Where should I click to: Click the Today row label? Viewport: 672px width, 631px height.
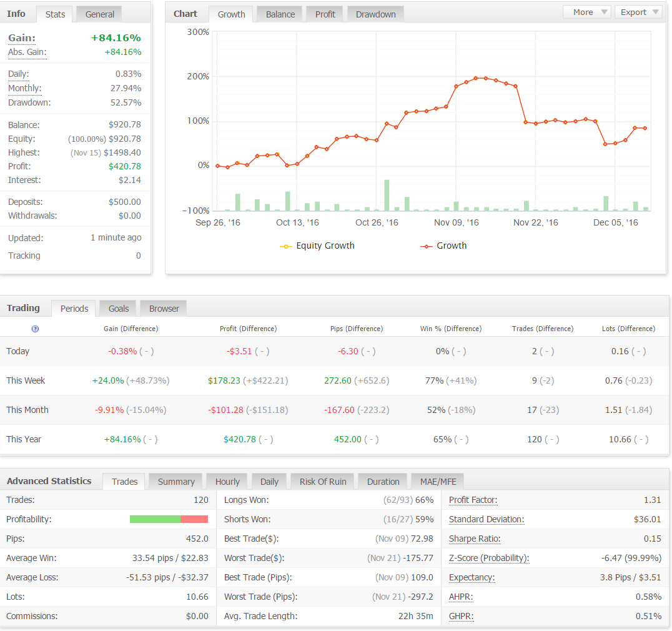17,352
